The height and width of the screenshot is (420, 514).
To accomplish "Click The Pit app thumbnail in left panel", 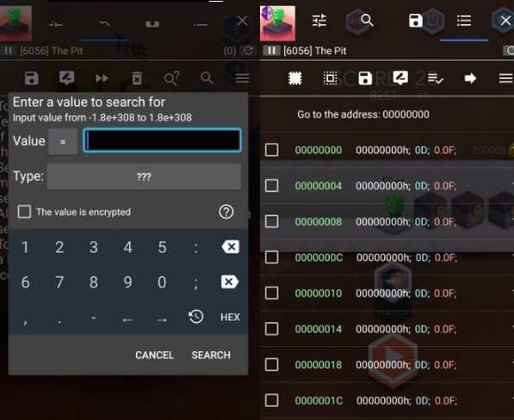I will (x=15, y=23).
